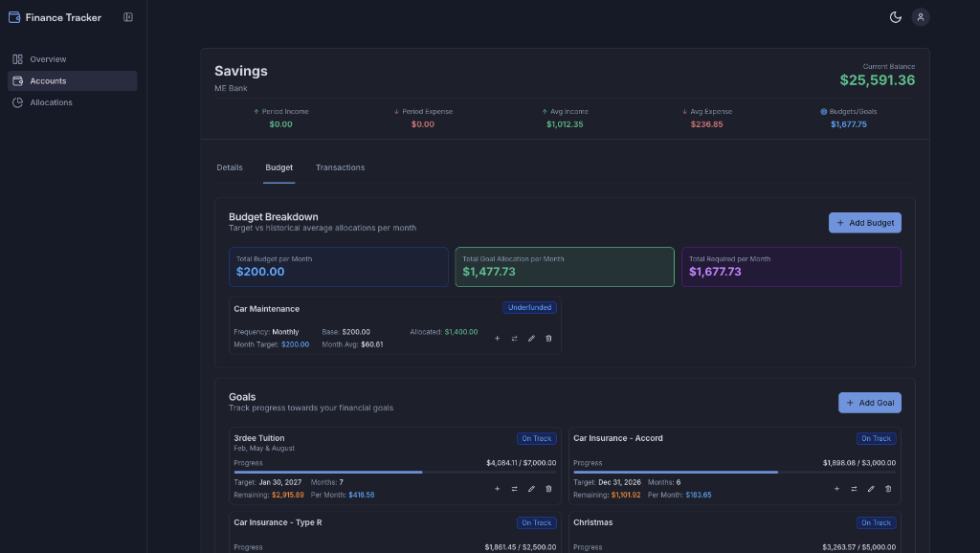Collapse the sidebar panel icon

click(128, 17)
